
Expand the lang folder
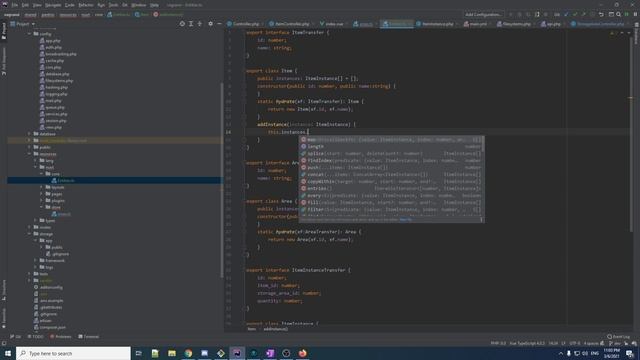pyautogui.click(x=36, y=160)
